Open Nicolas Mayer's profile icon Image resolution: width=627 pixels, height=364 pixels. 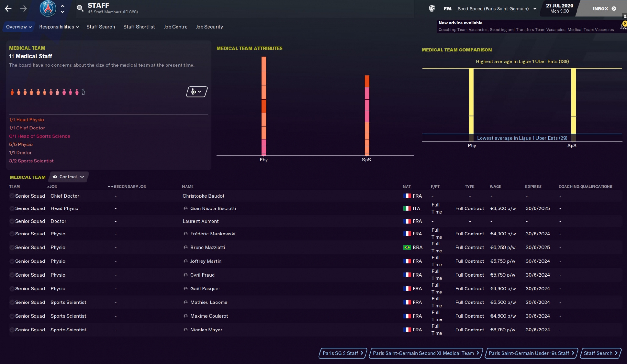pos(186,330)
